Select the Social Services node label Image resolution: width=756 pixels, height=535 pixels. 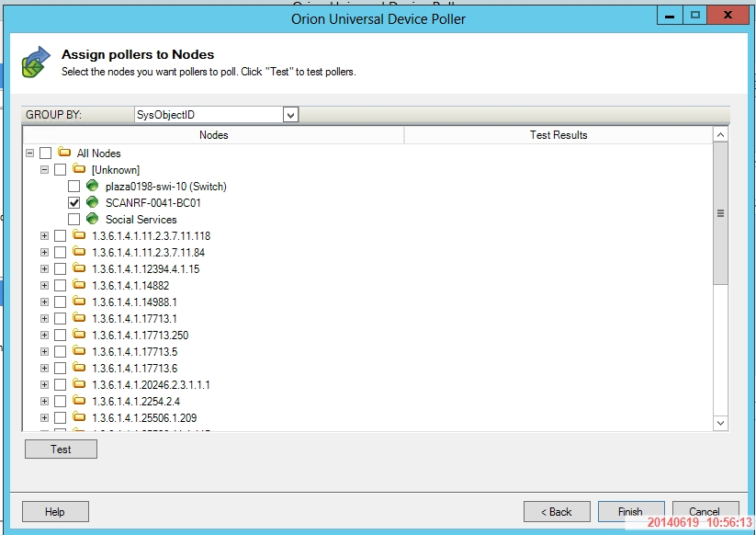click(141, 219)
